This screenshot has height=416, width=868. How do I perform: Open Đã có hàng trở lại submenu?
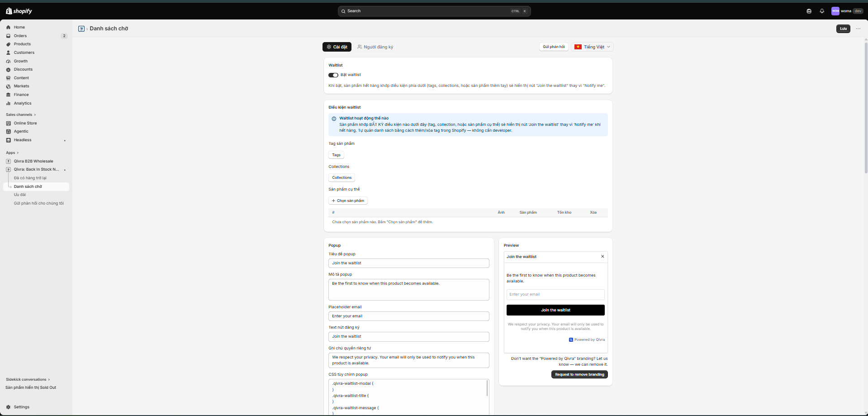30,178
